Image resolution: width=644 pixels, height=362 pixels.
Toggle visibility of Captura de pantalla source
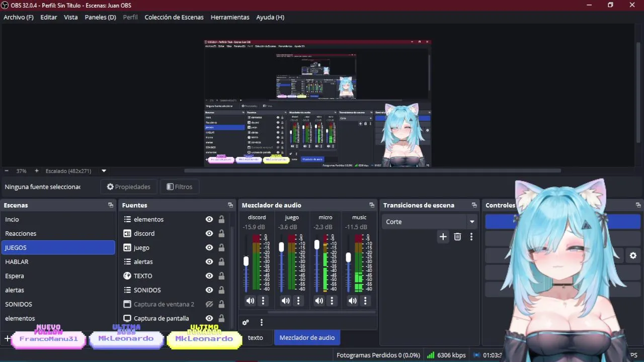209,318
